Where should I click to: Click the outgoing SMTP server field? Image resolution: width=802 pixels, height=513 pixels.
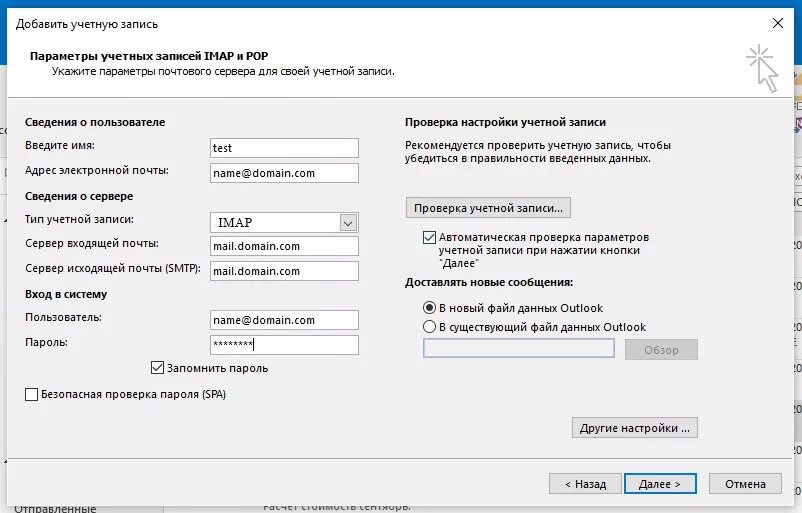tap(284, 271)
